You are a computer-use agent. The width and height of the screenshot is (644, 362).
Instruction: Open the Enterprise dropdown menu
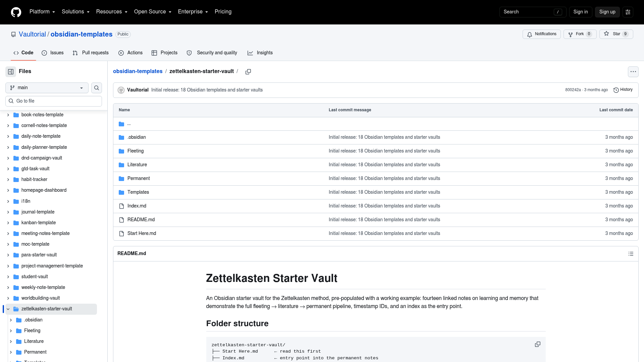(x=193, y=12)
